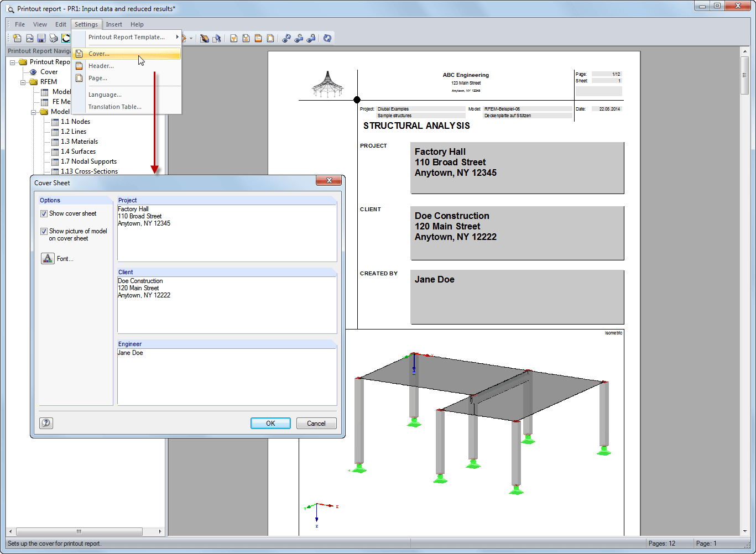Image resolution: width=756 pixels, height=554 pixels.
Task: Click the blank page setup toolbar icon
Action: tap(270, 38)
